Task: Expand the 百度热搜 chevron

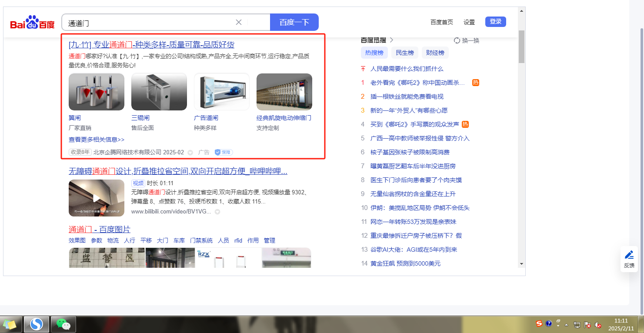Action: tap(391, 40)
